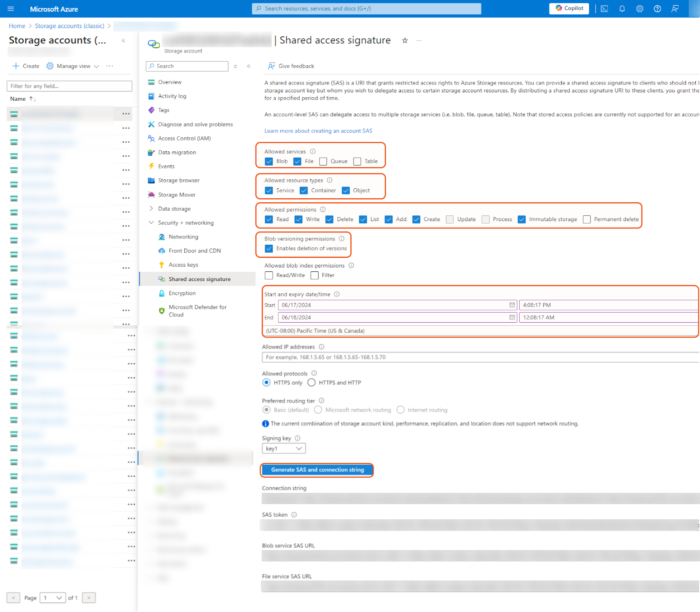Favorite this page with the star icon
This screenshot has width=700, height=612.
[x=405, y=41]
